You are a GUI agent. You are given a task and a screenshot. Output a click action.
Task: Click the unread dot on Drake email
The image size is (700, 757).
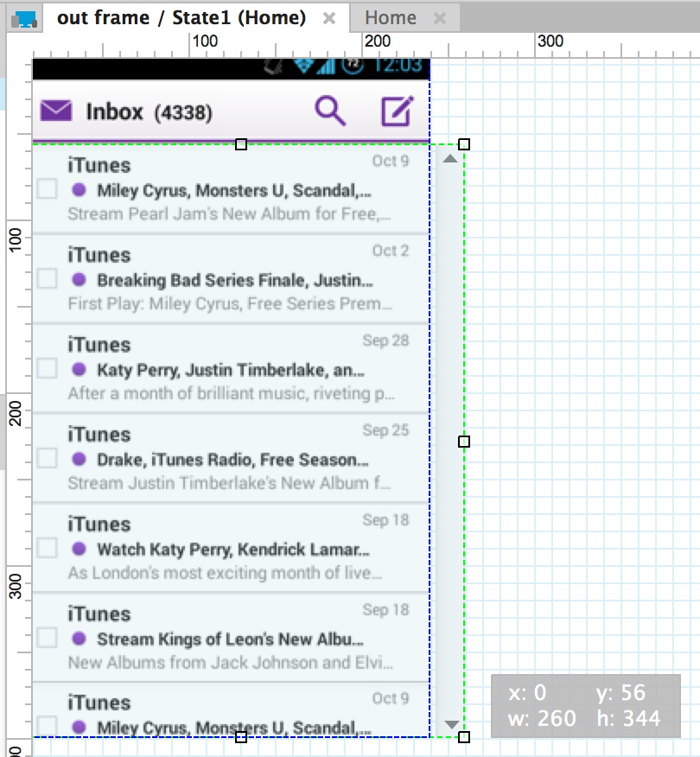click(79, 459)
